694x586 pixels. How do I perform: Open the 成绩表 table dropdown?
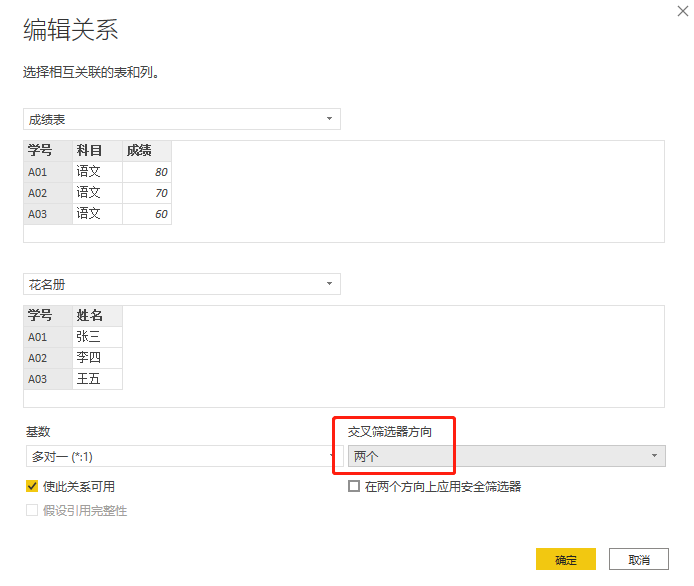(181, 119)
